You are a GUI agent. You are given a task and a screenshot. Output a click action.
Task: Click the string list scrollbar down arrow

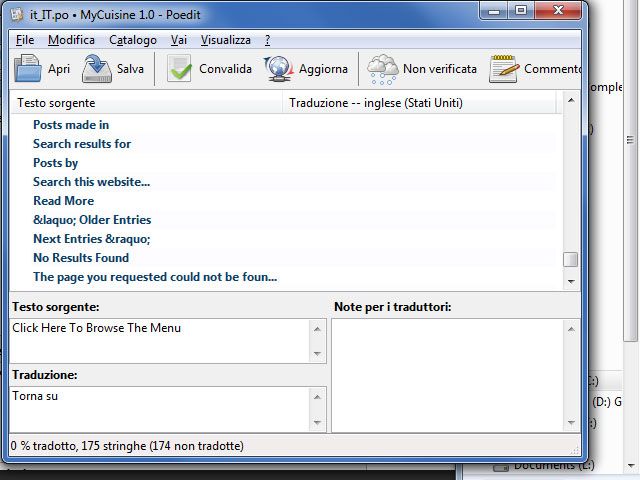pos(571,282)
